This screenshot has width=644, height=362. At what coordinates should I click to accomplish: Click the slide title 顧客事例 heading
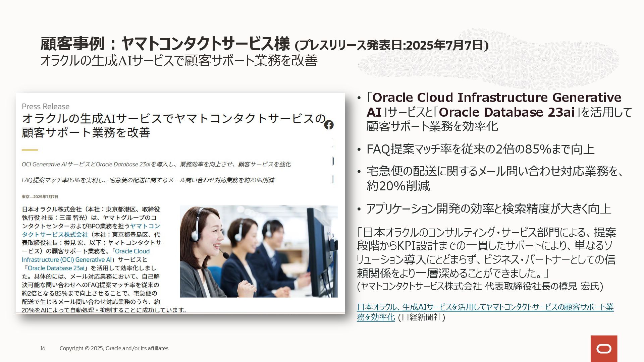tap(165, 44)
